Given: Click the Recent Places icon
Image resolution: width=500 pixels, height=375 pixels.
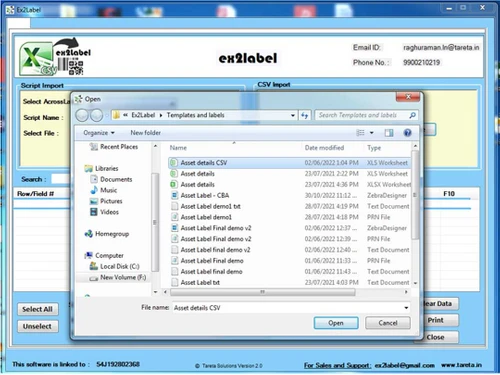Looking at the screenshot, I should coord(94,147).
